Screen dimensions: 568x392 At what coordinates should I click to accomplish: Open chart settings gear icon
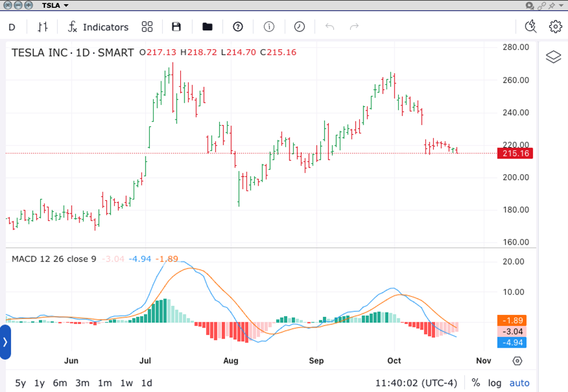point(555,27)
